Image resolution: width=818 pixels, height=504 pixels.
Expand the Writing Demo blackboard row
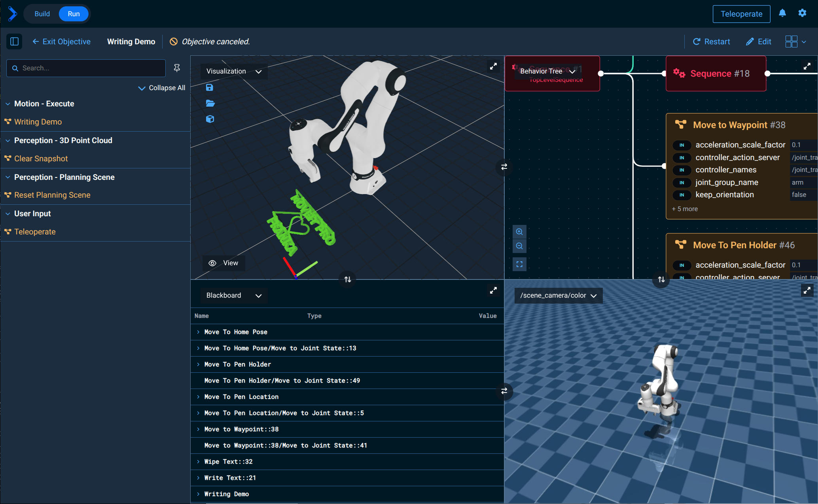[x=198, y=494]
